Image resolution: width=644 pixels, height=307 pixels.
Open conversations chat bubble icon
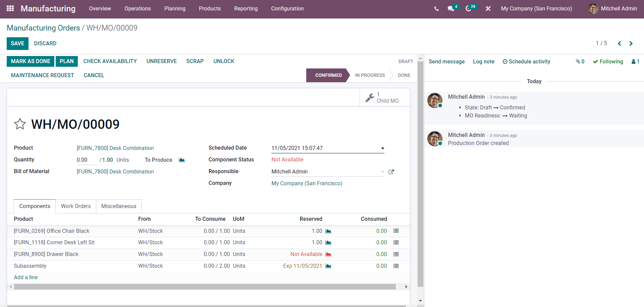[x=451, y=9]
